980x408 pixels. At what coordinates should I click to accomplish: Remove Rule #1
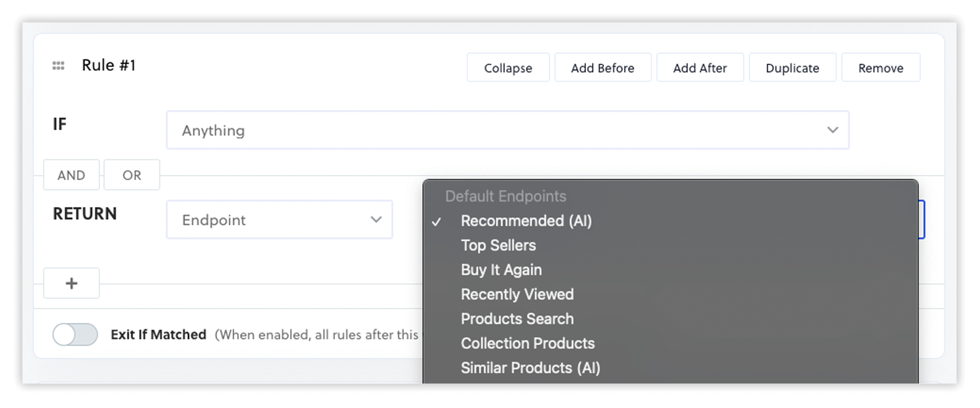click(x=880, y=68)
